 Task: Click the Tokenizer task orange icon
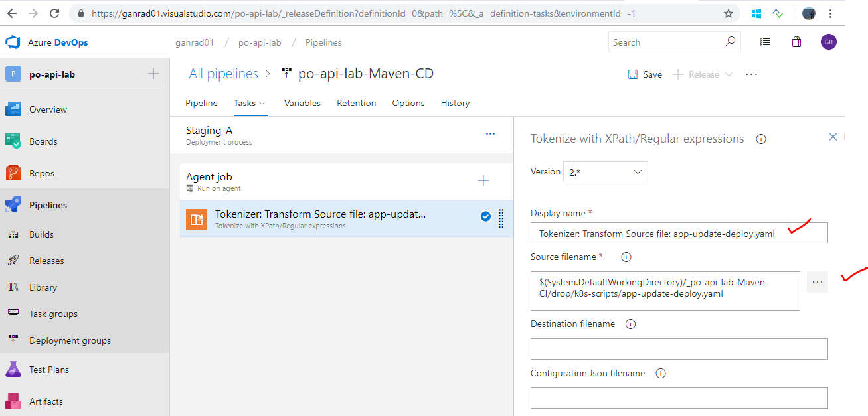(x=197, y=220)
